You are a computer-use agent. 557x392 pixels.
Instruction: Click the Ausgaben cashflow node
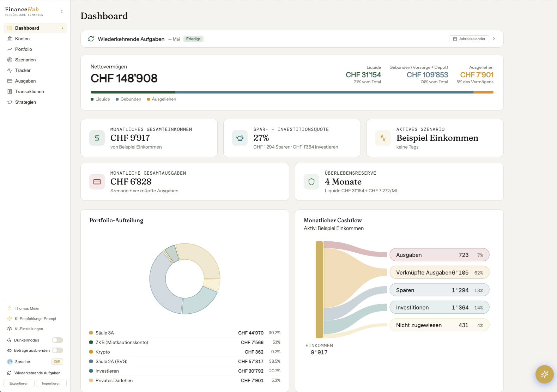tap(440, 255)
